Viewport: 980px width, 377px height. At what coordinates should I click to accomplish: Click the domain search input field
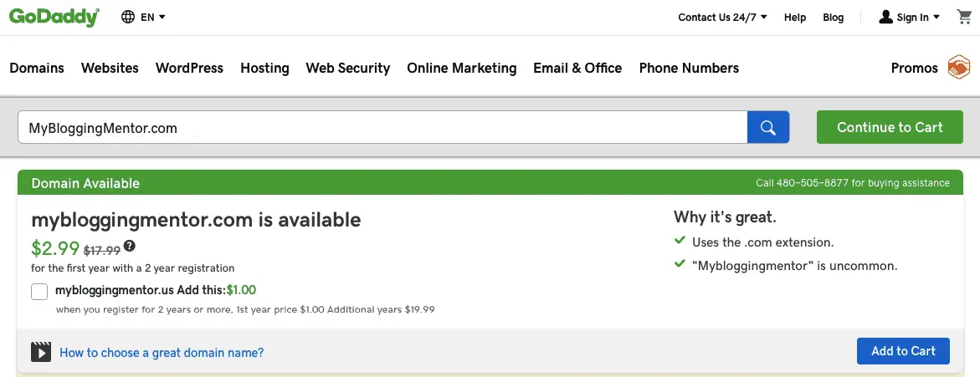tap(382, 127)
